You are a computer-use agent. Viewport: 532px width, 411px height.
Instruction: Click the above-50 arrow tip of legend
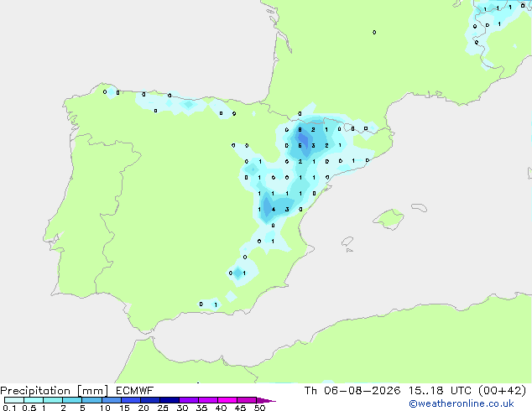point(266,400)
